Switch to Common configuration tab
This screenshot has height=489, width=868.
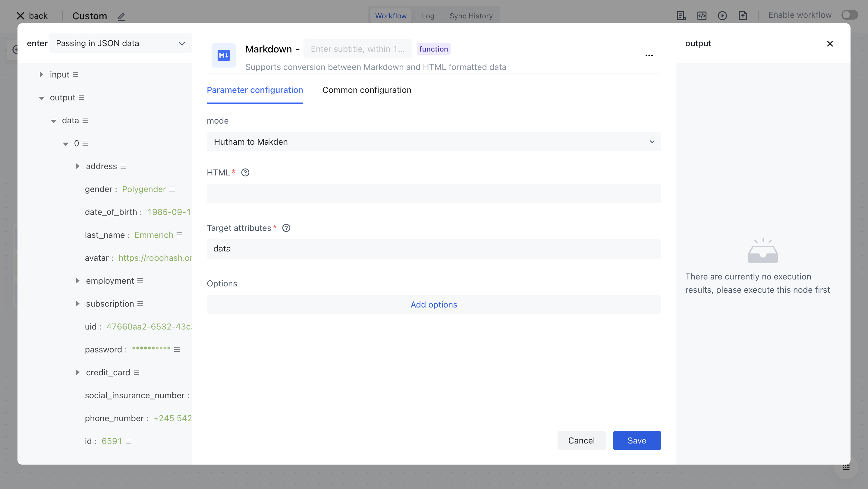point(366,90)
